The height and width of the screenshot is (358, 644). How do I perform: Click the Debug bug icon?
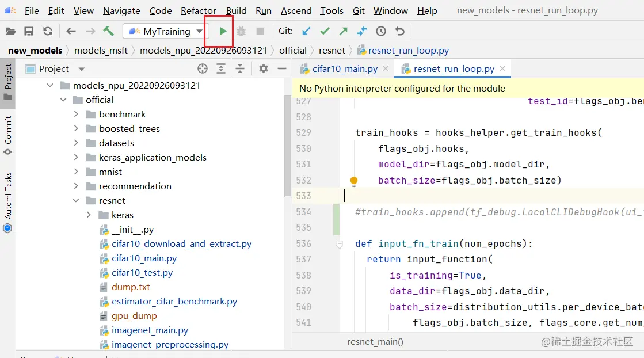[242, 31]
